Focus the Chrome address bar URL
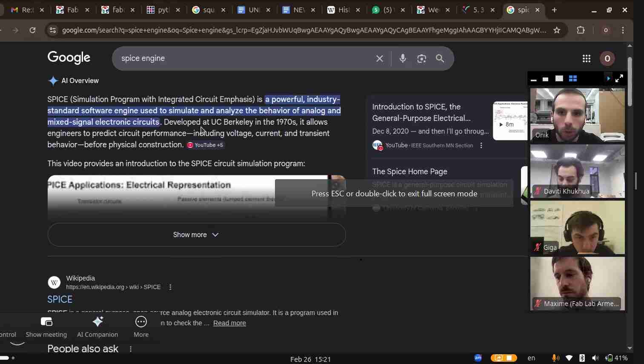Image resolution: width=644 pixels, height=364 pixels. click(x=304, y=30)
